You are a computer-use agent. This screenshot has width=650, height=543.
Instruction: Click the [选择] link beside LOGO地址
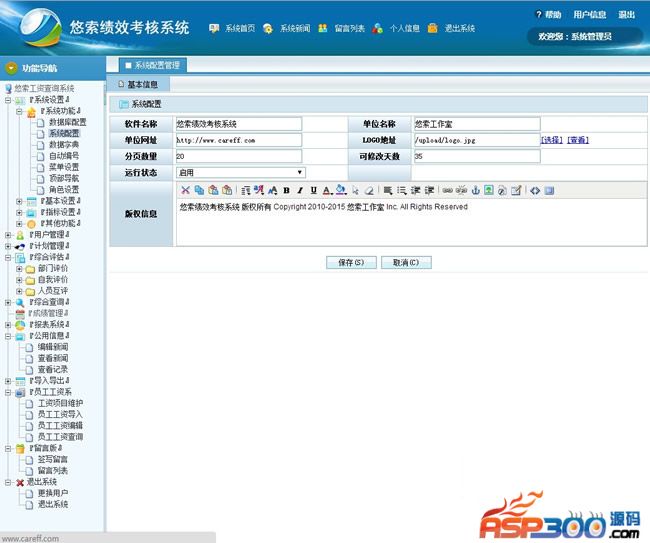(x=552, y=140)
